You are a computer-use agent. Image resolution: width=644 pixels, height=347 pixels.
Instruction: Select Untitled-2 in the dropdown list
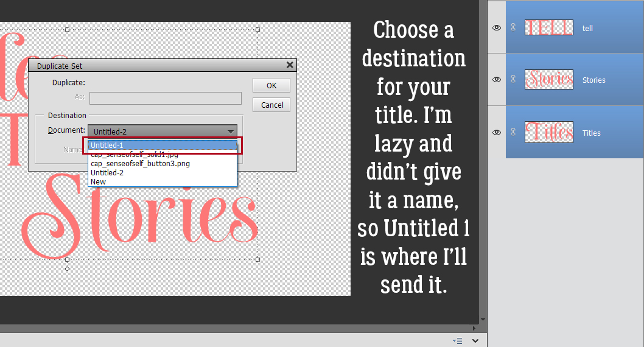(x=163, y=172)
